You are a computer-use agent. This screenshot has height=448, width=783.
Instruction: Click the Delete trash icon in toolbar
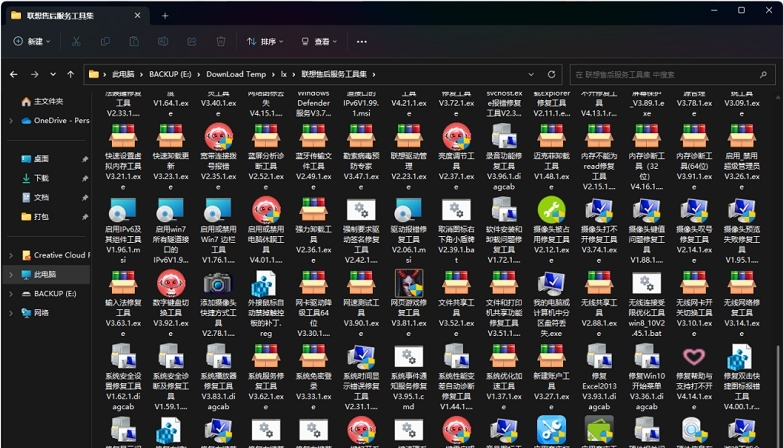coord(221,42)
